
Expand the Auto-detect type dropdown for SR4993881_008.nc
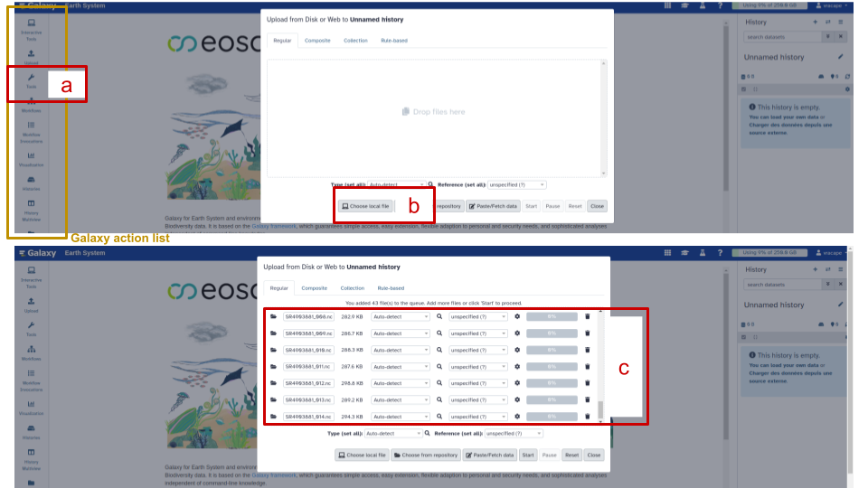tap(400, 317)
